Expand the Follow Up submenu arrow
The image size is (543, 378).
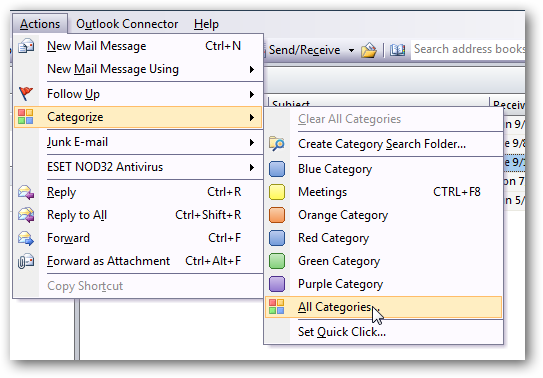tap(252, 94)
